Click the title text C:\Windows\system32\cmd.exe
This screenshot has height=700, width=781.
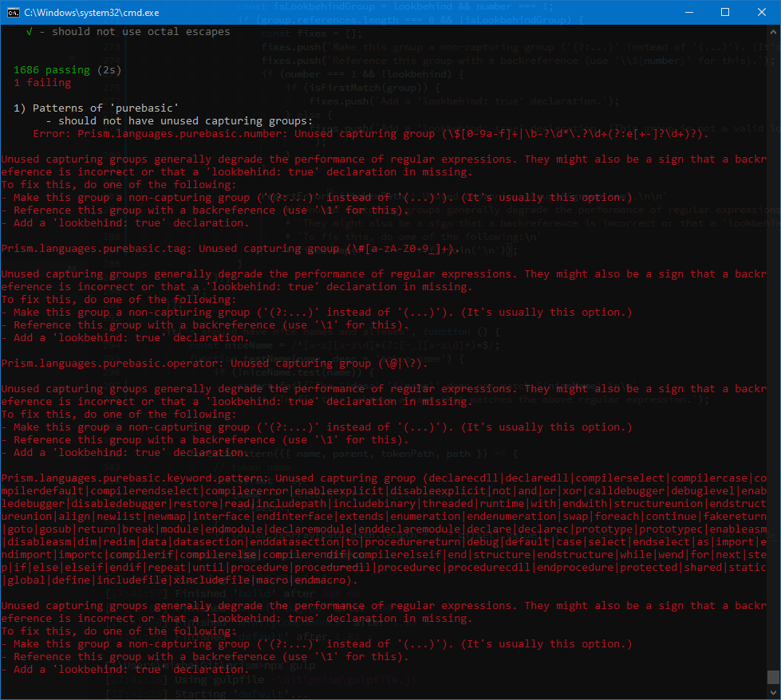(92, 13)
